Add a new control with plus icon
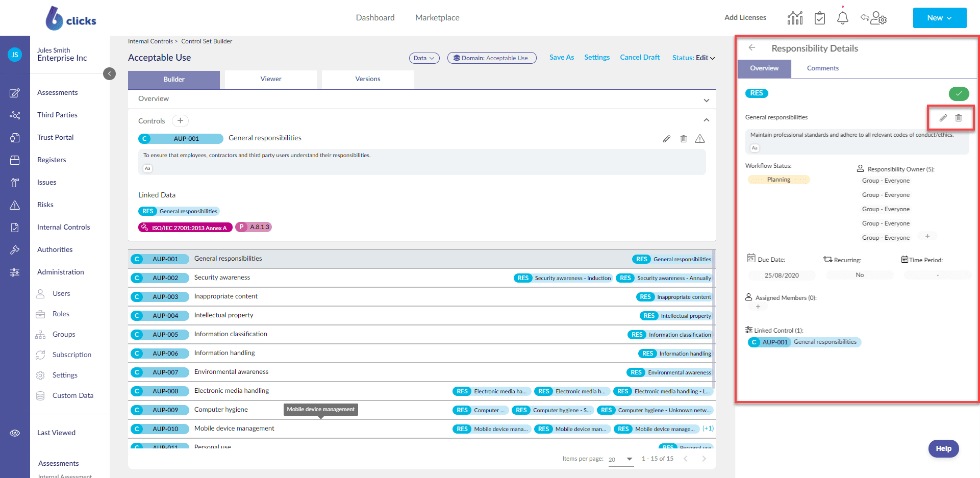Viewport: 980px width, 478px height. [x=180, y=121]
